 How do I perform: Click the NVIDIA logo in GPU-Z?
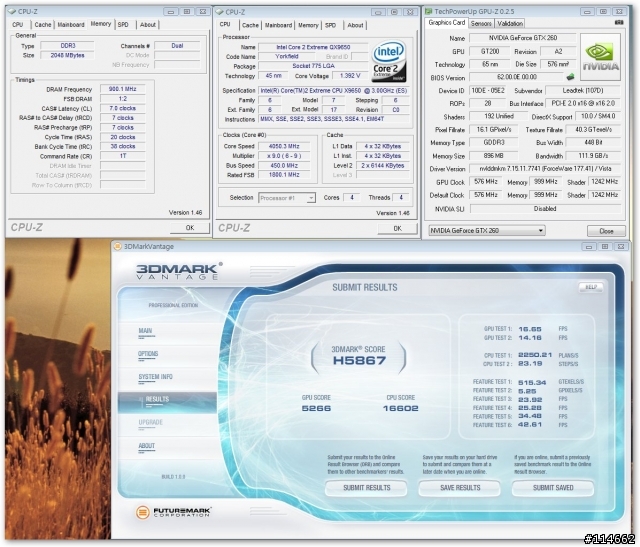600,57
